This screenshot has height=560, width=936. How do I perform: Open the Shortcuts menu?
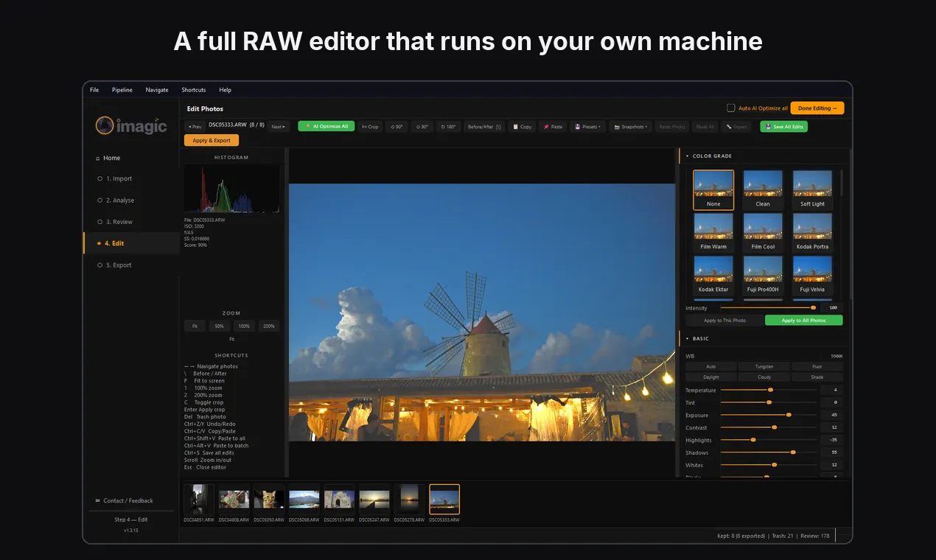(x=194, y=90)
